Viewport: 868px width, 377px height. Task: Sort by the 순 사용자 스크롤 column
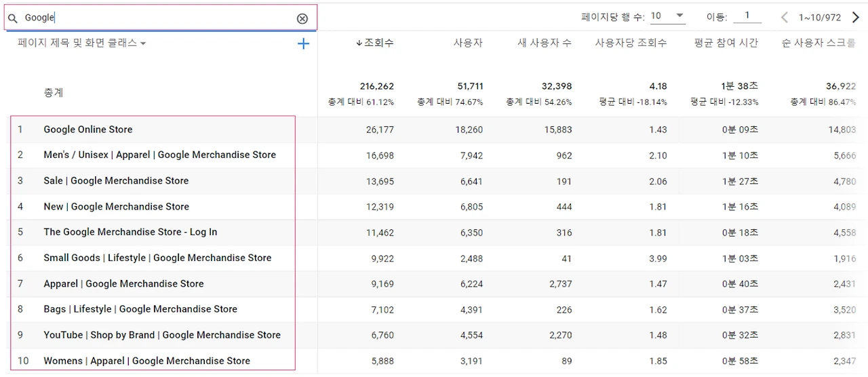[x=818, y=43]
